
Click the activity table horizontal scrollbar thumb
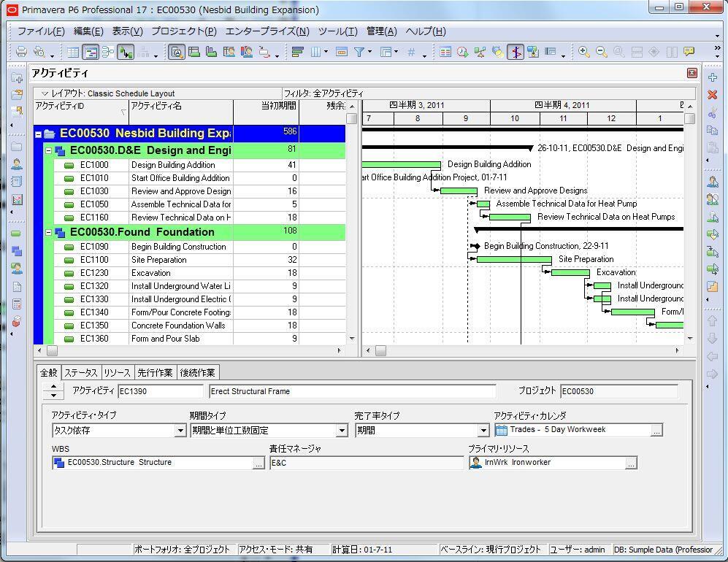pyautogui.click(x=52, y=351)
